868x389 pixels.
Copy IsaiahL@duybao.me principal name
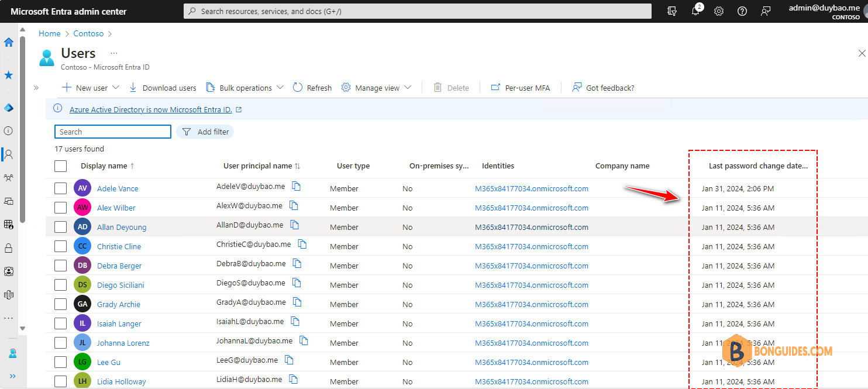295,322
